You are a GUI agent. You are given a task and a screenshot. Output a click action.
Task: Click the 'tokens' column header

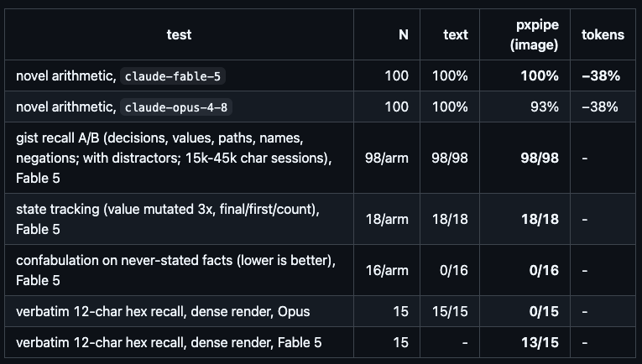603,34
